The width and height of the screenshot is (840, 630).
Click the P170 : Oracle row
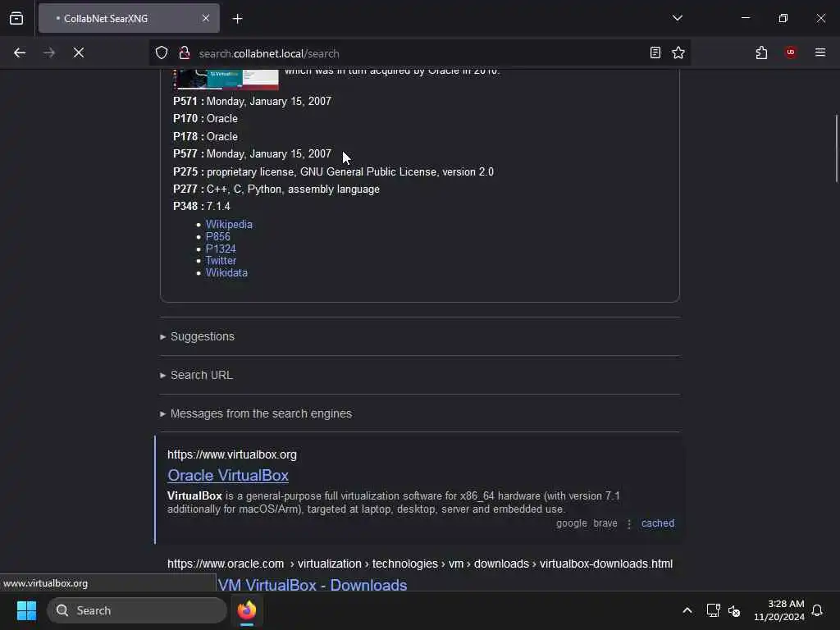point(205,119)
